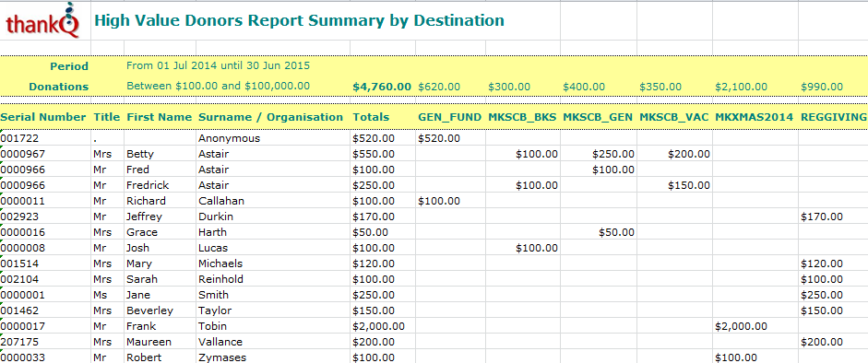
Task: Click serial number 001722
Action: 18,138
